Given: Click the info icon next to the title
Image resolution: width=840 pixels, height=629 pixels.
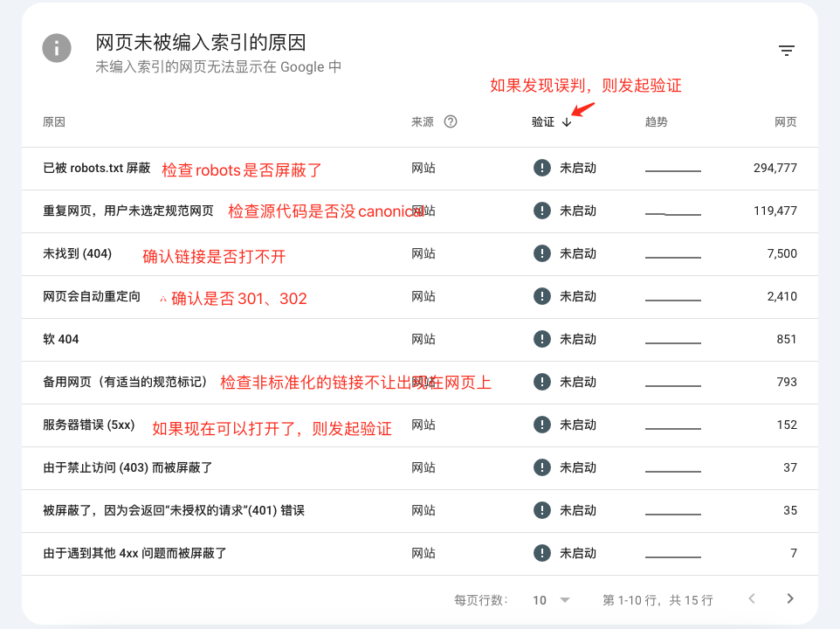Looking at the screenshot, I should click(x=56, y=48).
